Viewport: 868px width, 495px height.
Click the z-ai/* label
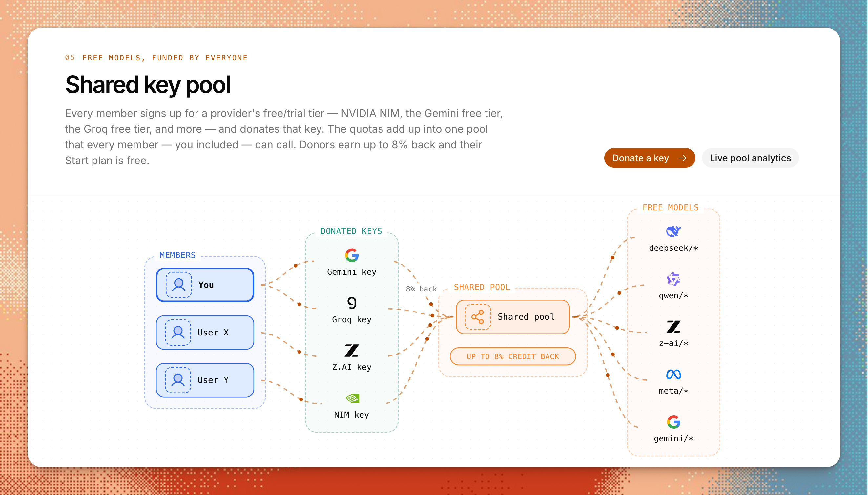pos(673,343)
